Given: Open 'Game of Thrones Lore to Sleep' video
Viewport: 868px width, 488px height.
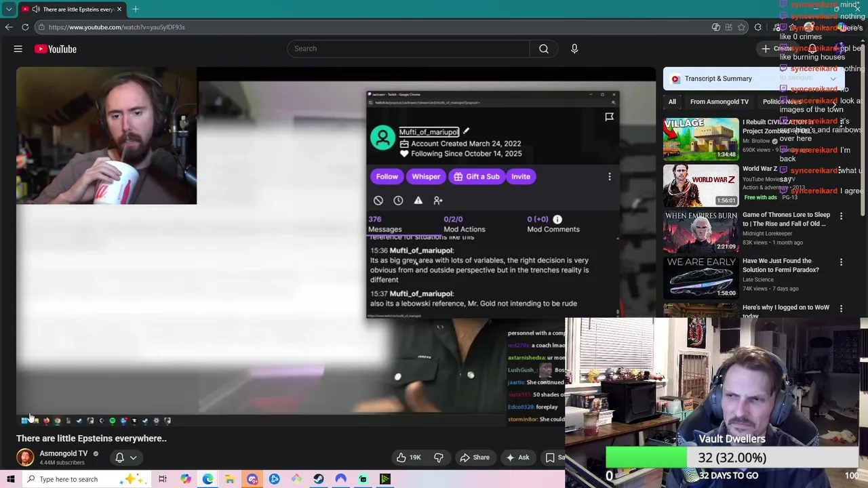Looking at the screenshot, I should [787, 219].
